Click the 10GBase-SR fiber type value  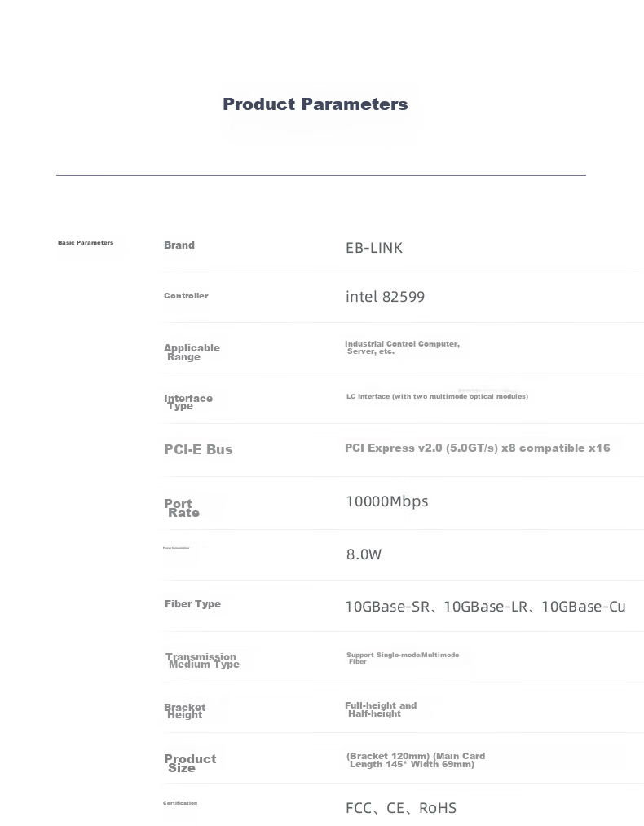click(x=387, y=607)
